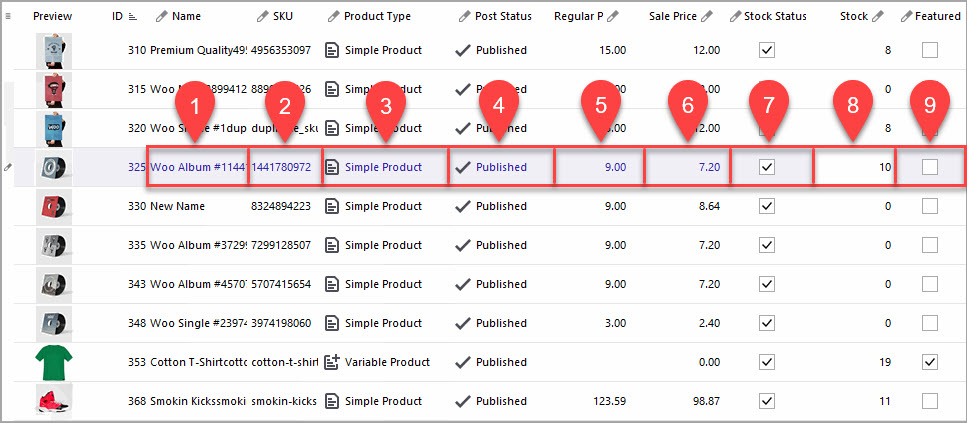Viewport: 967px width, 423px height.
Task: Toggle Stock Status checkbox for Woo Album #1144
Action: tap(767, 167)
